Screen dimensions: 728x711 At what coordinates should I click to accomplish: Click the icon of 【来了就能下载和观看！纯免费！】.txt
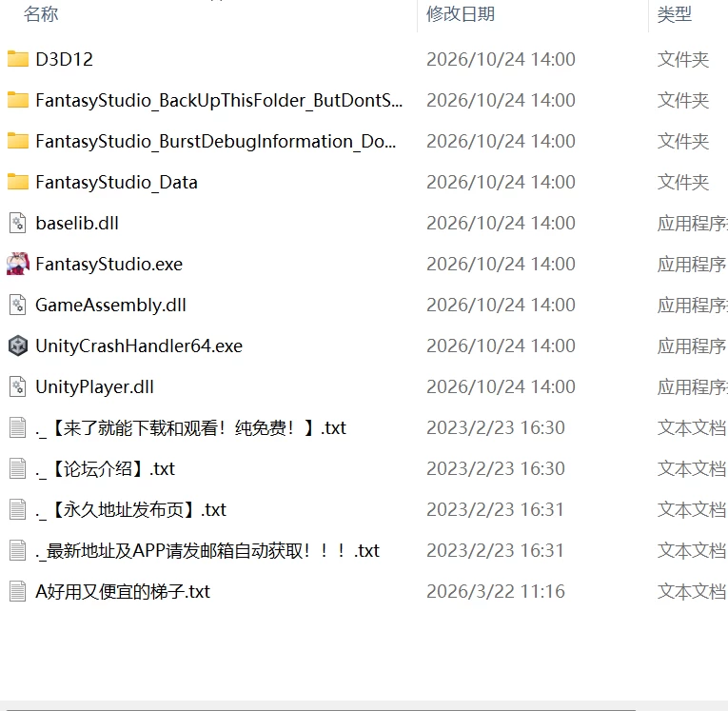point(18,427)
